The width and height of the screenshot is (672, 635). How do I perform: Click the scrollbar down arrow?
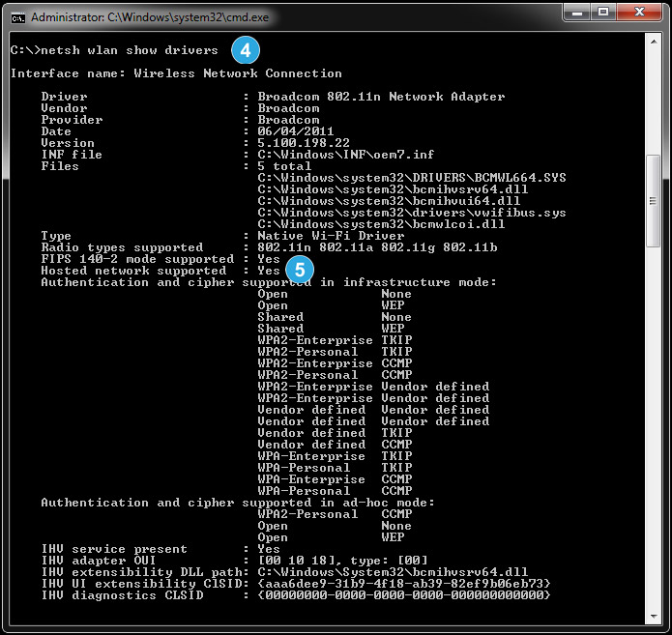point(654,616)
